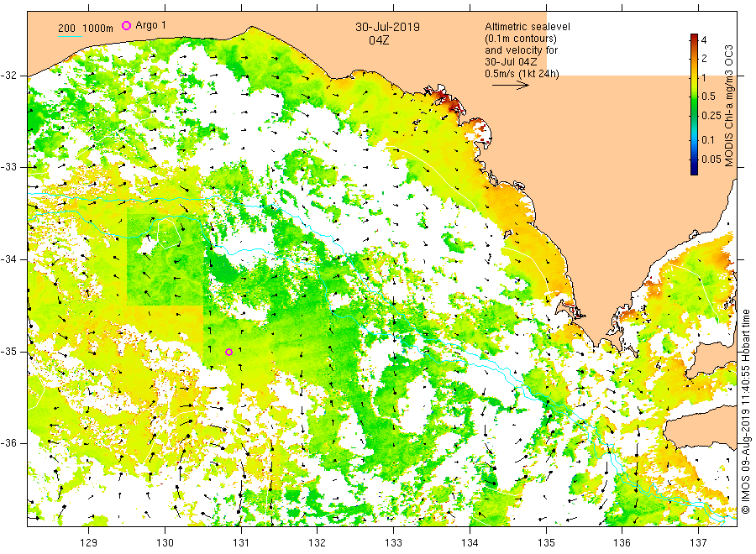The height and width of the screenshot is (554, 756).
Task: Click the latitude label -33
Action: 8,167
